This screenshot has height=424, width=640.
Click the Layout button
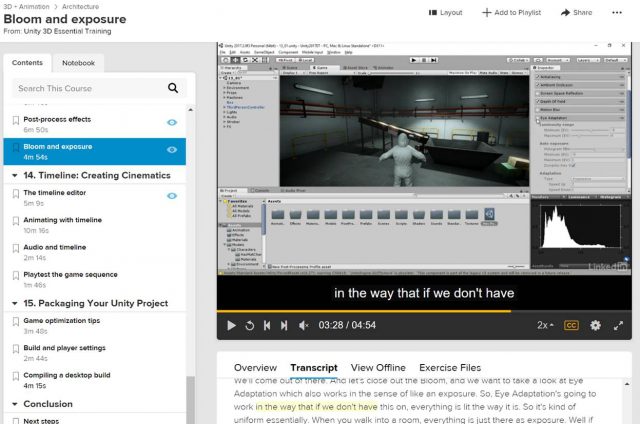(x=445, y=13)
